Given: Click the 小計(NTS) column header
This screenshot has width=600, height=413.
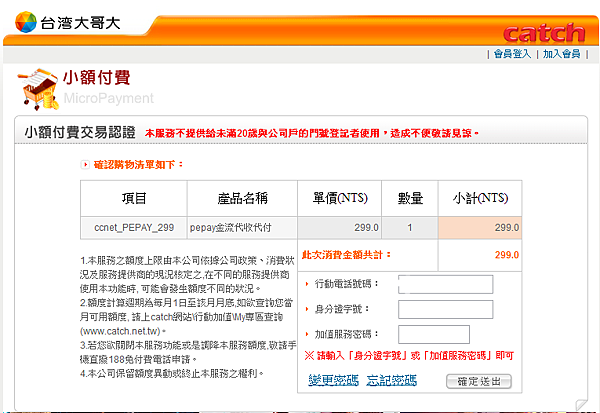Looking at the screenshot, I should tap(480, 198).
